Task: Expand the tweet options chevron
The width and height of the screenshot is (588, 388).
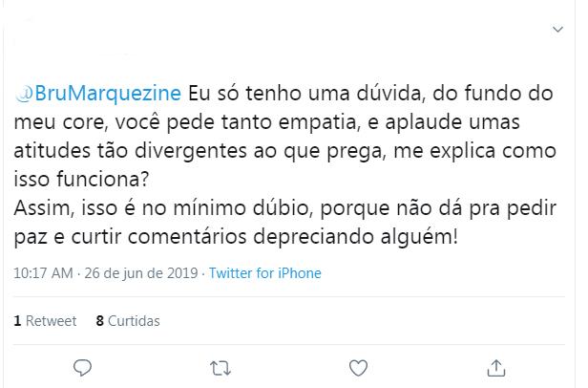Action: click(x=558, y=31)
